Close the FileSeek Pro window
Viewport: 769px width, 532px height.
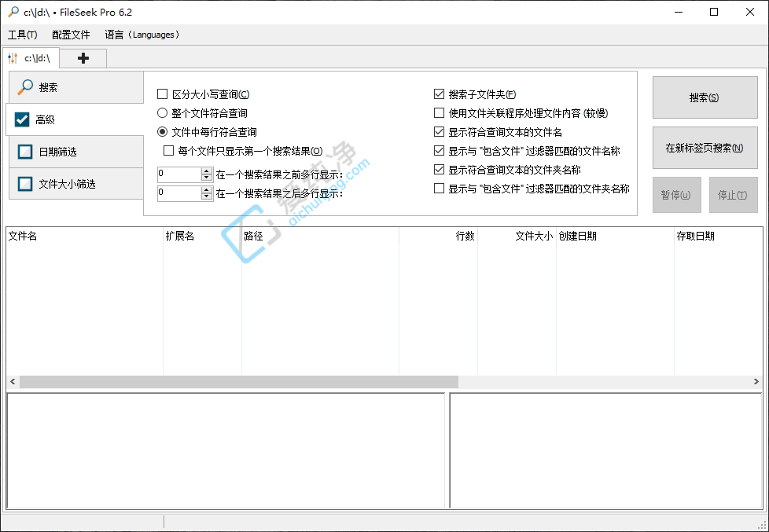[x=750, y=13]
